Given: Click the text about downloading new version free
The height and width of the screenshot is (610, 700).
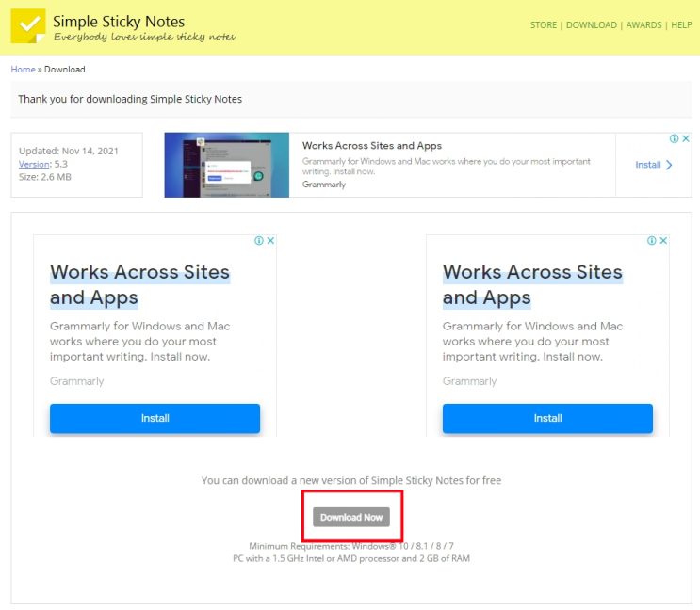Looking at the screenshot, I should (x=351, y=480).
